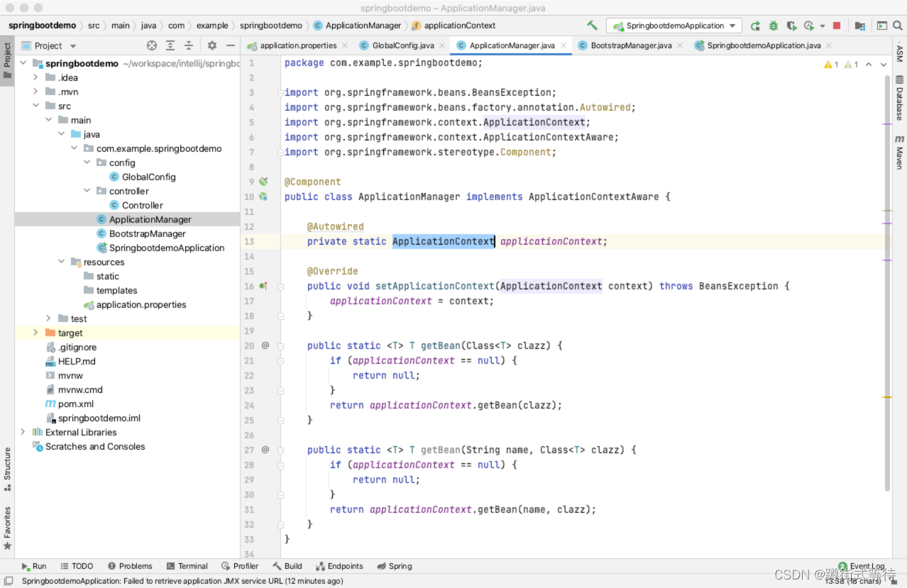The width and height of the screenshot is (907, 588).
Task: Open the arrow dropdown next to the profiler icon
Action: 823,26
